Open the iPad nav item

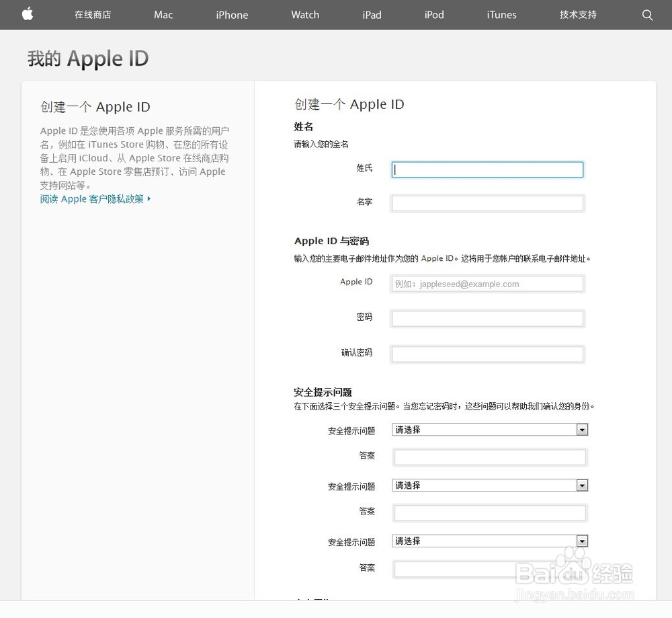coord(372,15)
